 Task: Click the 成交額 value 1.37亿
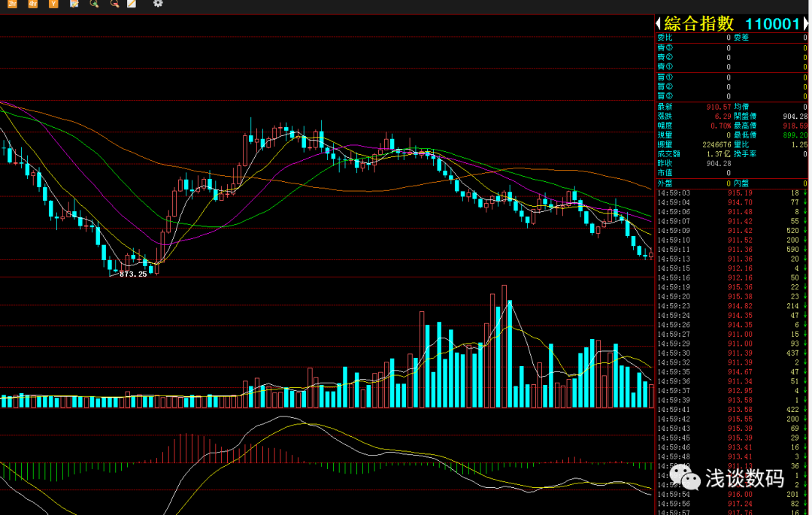pyautogui.click(x=718, y=153)
